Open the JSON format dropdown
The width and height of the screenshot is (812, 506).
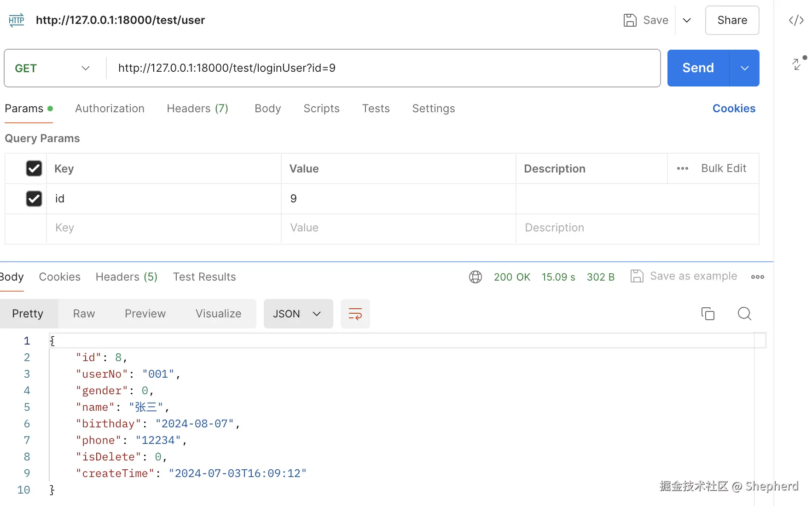pyautogui.click(x=298, y=314)
